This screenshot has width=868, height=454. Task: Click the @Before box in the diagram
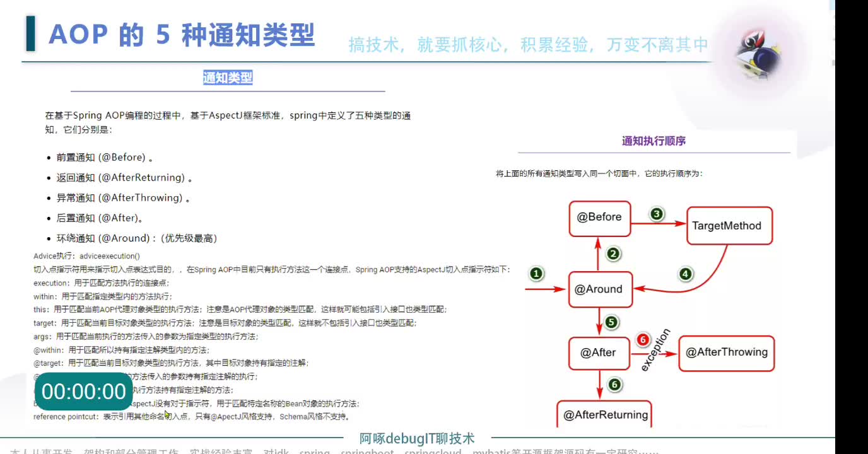click(599, 219)
